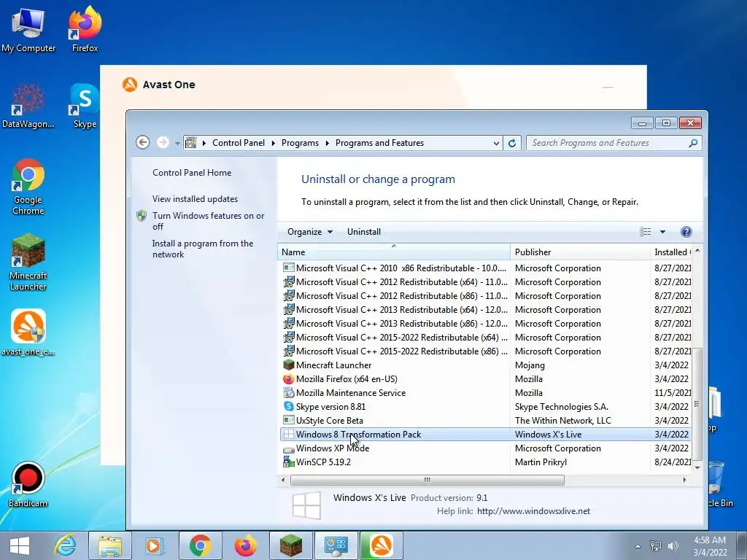Select Windows 8 Transformation Pack entry
Image resolution: width=747 pixels, height=560 pixels.
[x=485, y=435]
